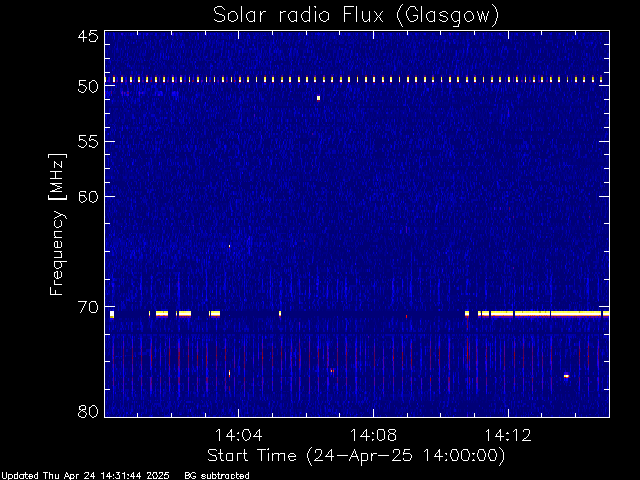Click the 80 frequency tick label
Screen dimensions: 640x480
[88, 411]
